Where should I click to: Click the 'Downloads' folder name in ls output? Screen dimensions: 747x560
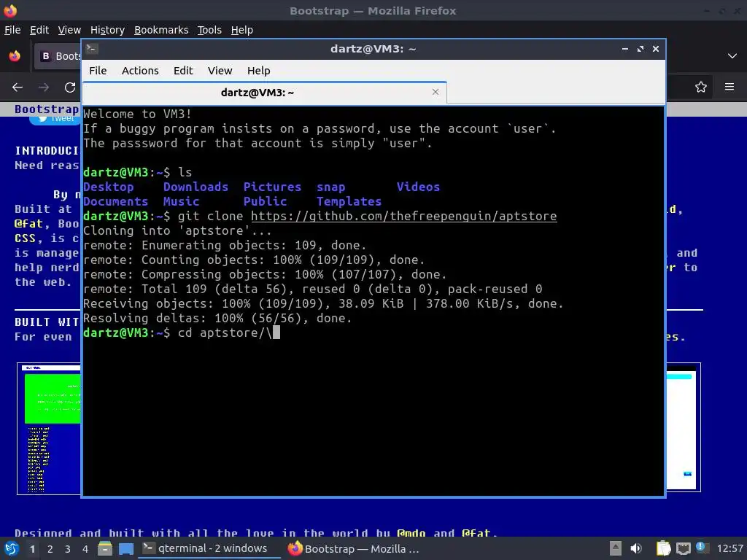click(196, 187)
